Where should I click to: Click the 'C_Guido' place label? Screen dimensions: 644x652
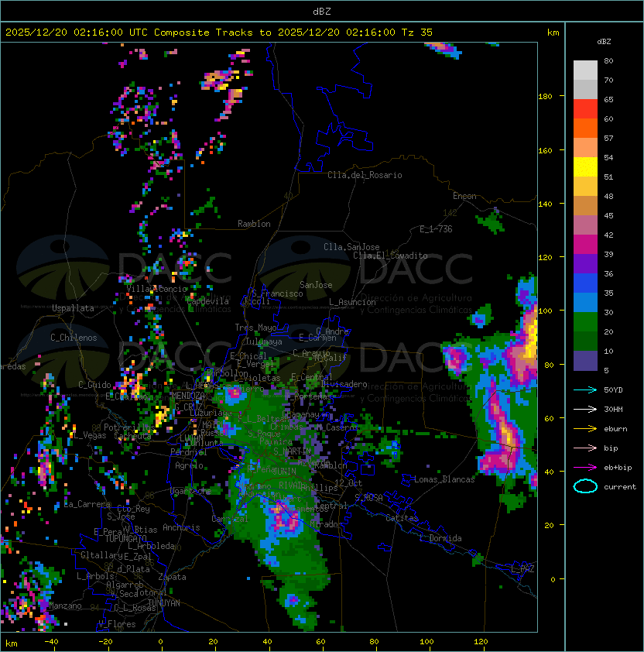point(94,385)
